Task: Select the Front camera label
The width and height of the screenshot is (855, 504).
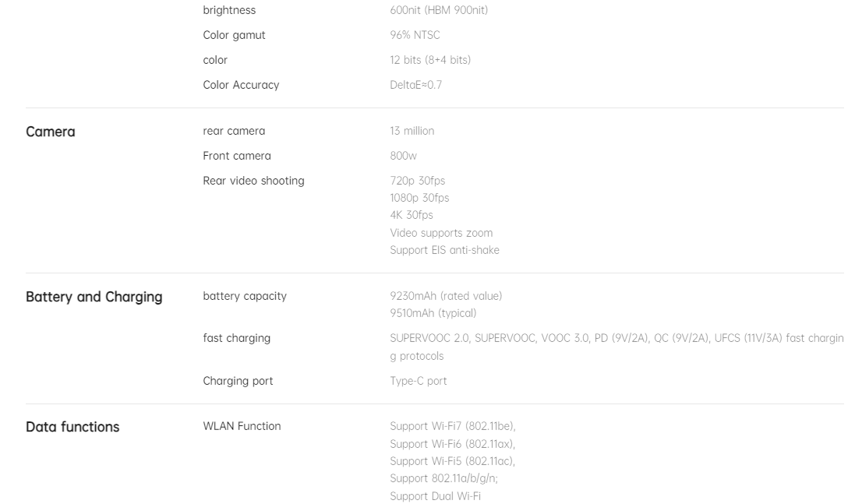Action: pos(237,156)
